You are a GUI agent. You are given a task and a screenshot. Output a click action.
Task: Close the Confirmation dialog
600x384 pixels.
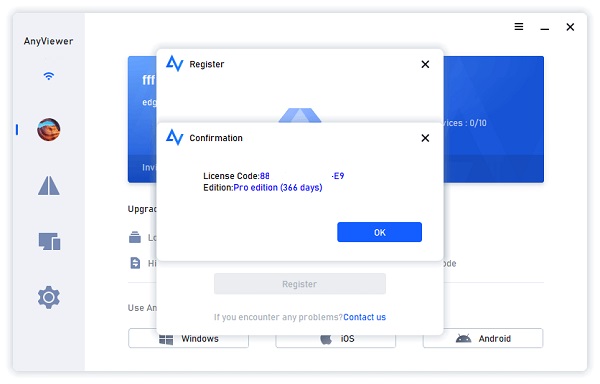click(425, 138)
